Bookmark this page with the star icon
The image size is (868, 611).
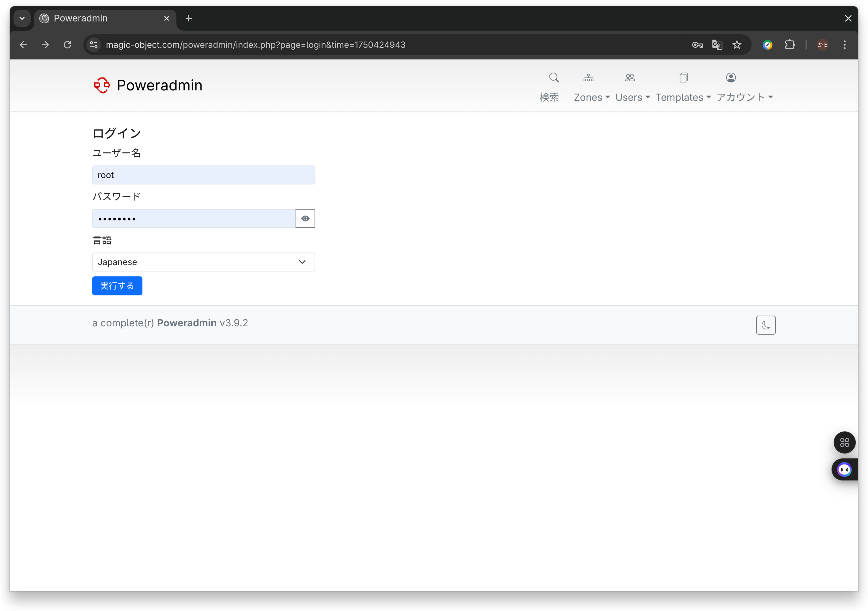737,45
